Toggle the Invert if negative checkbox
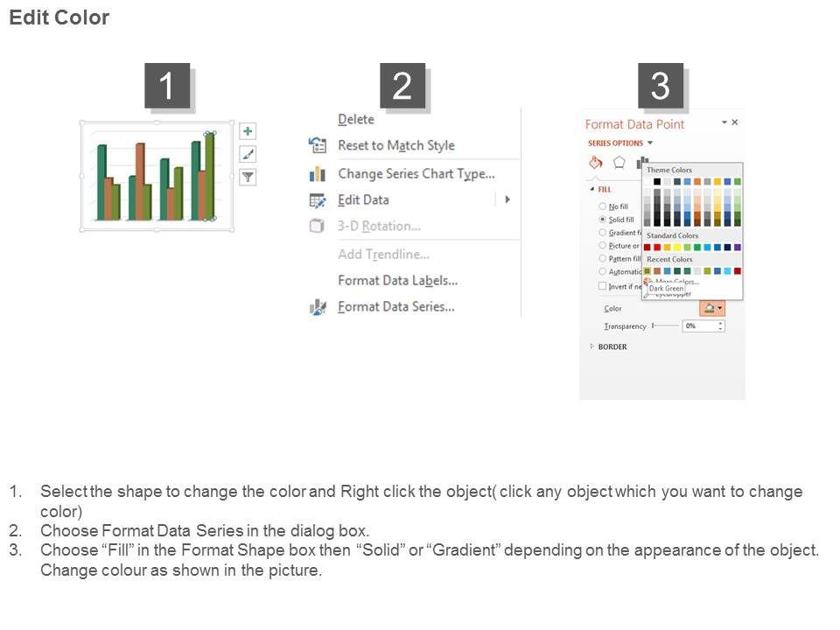Image resolution: width=840 pixels, height=630 pixels. 602,286
